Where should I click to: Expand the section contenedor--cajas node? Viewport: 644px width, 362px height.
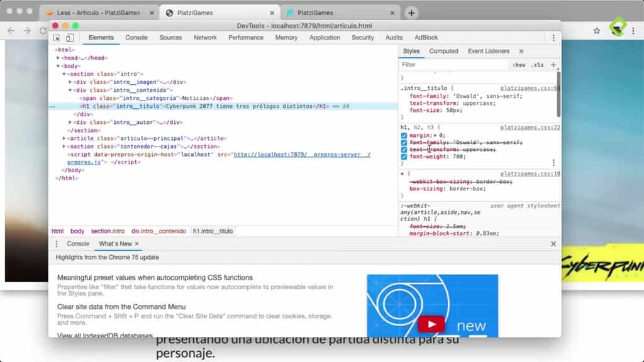64,146
